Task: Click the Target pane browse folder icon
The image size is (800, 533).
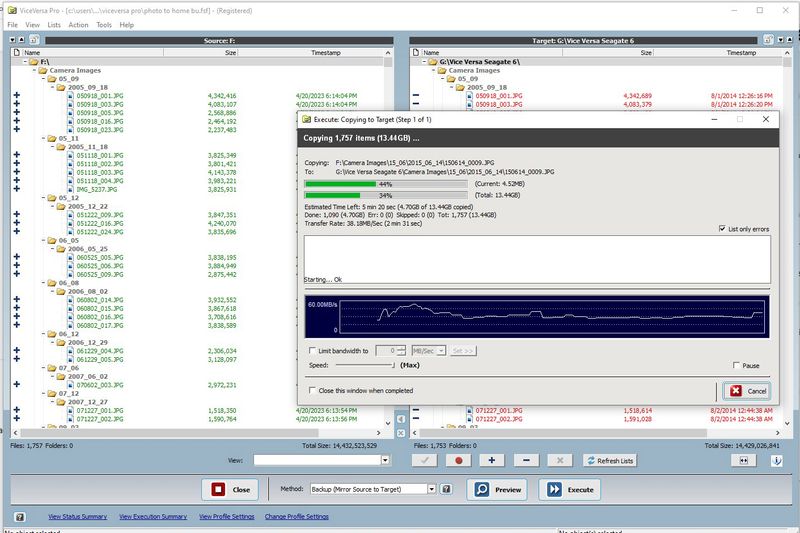Action: coord(768,39)
